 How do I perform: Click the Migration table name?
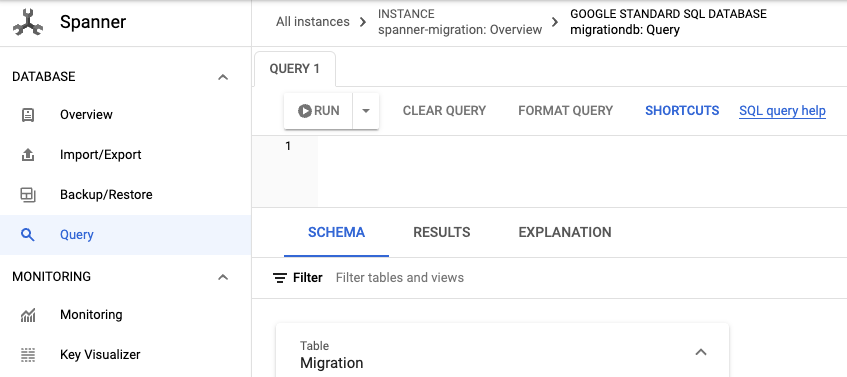332,362
